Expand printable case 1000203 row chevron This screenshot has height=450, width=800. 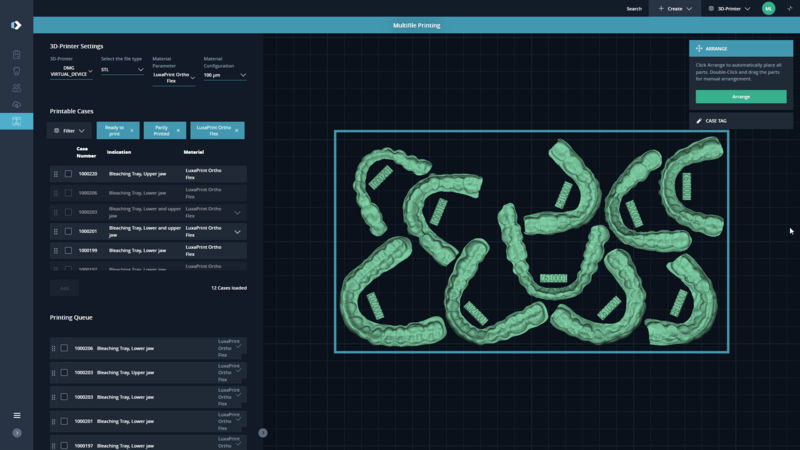point(237,213)
